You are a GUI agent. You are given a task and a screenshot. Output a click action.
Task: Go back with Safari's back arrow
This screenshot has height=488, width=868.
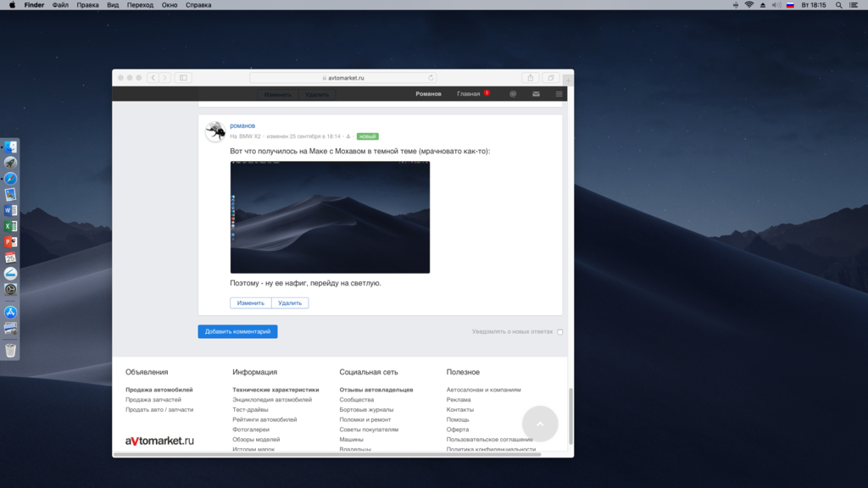coord(153,78)
